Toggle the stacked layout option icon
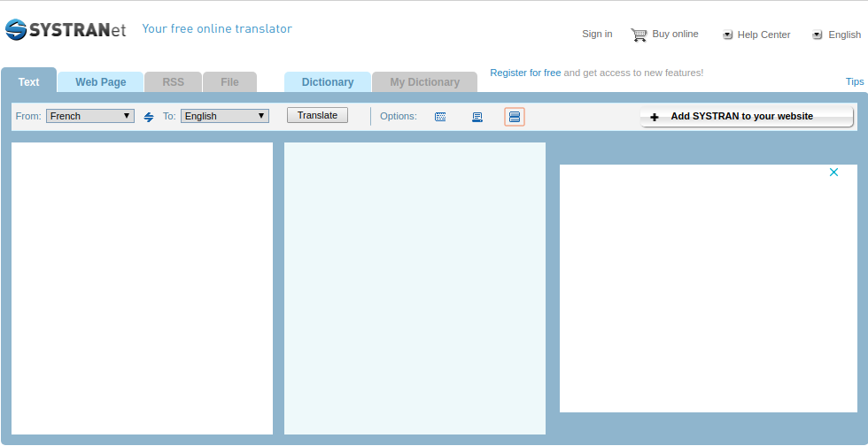Viewport: 868px width, 446px height. coord(515,117)
